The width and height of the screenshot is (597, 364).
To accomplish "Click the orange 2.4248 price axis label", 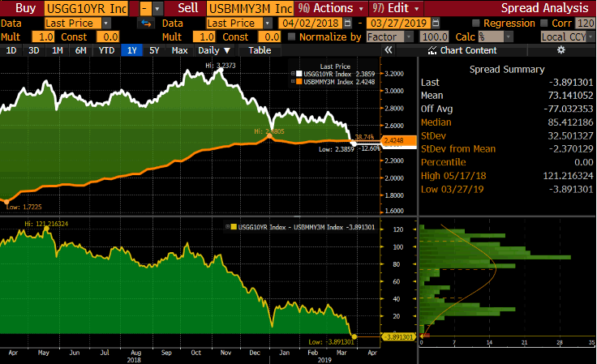I will pos(398,140).
